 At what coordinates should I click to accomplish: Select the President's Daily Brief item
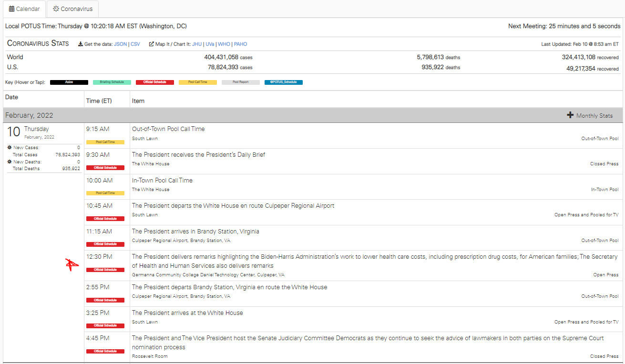(x=198, y=155)
